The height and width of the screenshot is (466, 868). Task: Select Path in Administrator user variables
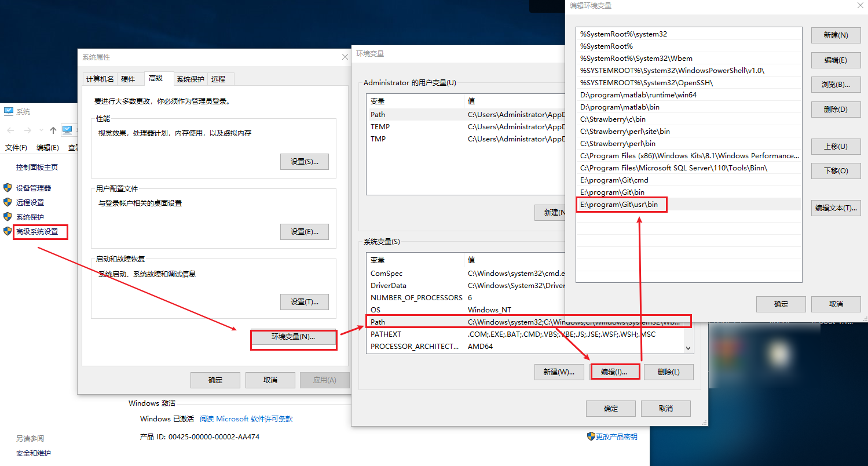(466, 114)
